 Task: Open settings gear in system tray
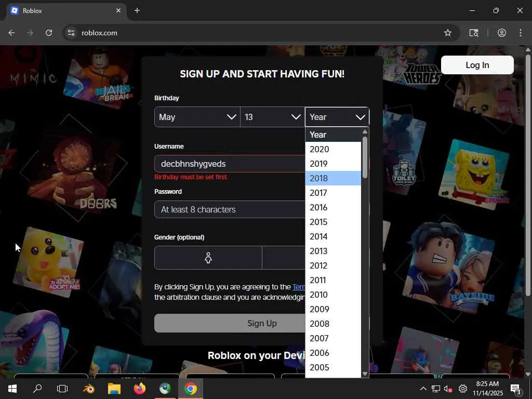point(462,389)
